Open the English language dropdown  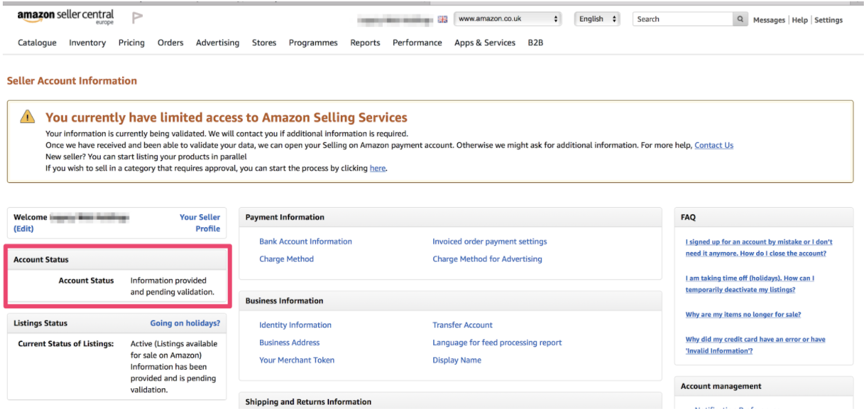point(597,19)
